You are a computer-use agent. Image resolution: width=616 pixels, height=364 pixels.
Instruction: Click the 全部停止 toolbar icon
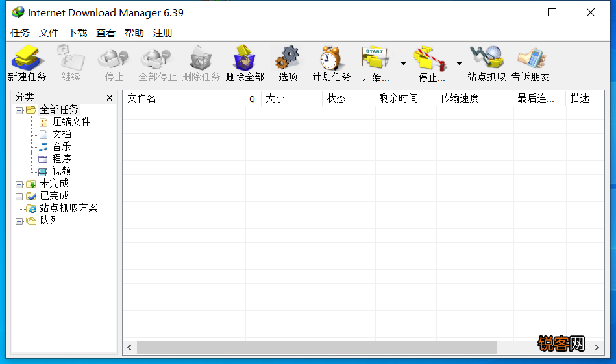coord(156,59)
